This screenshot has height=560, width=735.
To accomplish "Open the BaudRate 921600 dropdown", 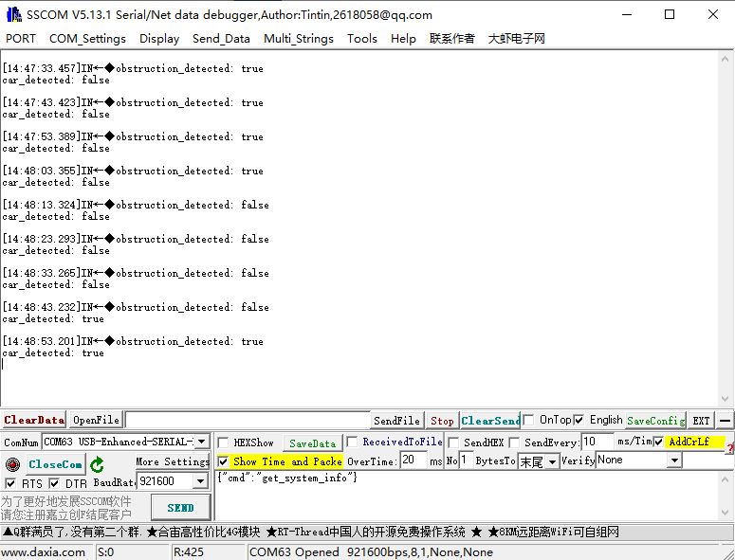I will coord(200,481).
